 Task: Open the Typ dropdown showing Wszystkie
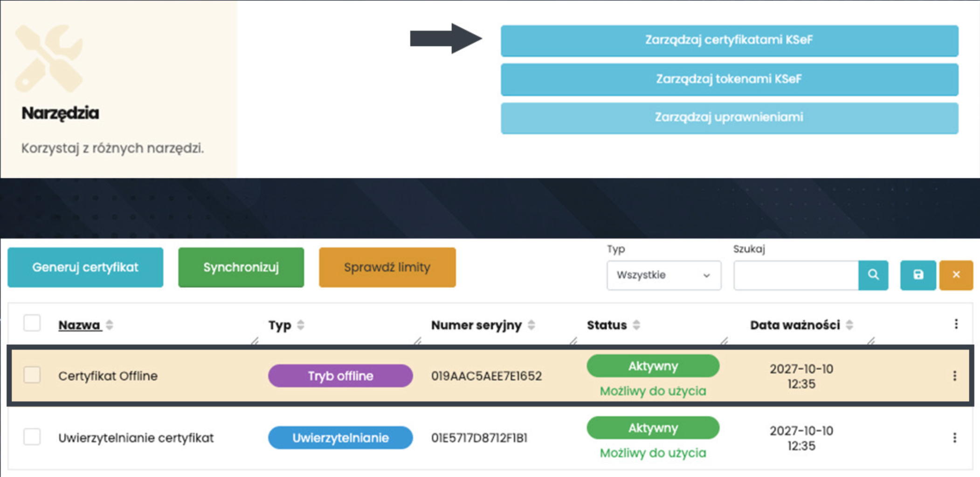click(663, 275)
